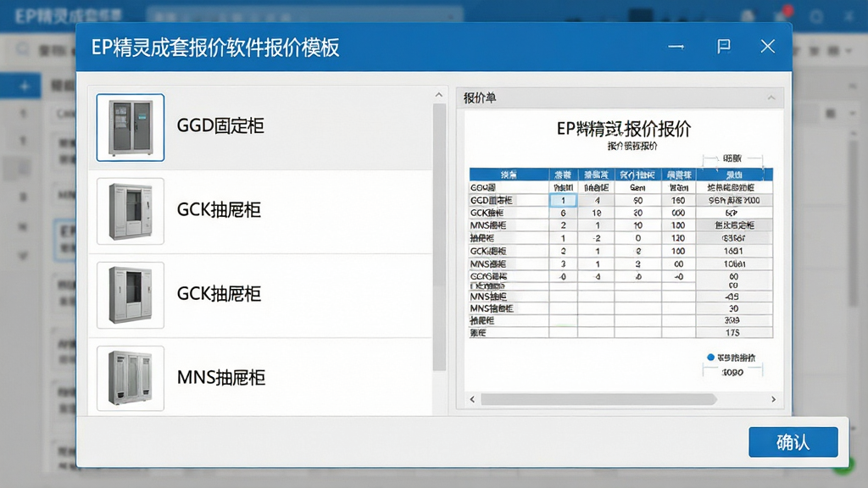Click the cell showing 160 in the preview table

pyautogui.click(x=678, y=200)
